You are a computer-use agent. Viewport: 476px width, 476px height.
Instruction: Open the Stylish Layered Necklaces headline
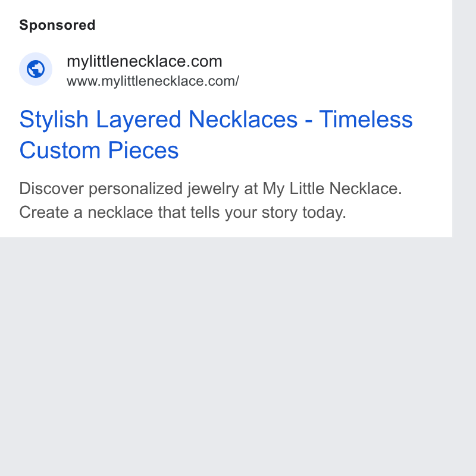[x=216, y=134]
